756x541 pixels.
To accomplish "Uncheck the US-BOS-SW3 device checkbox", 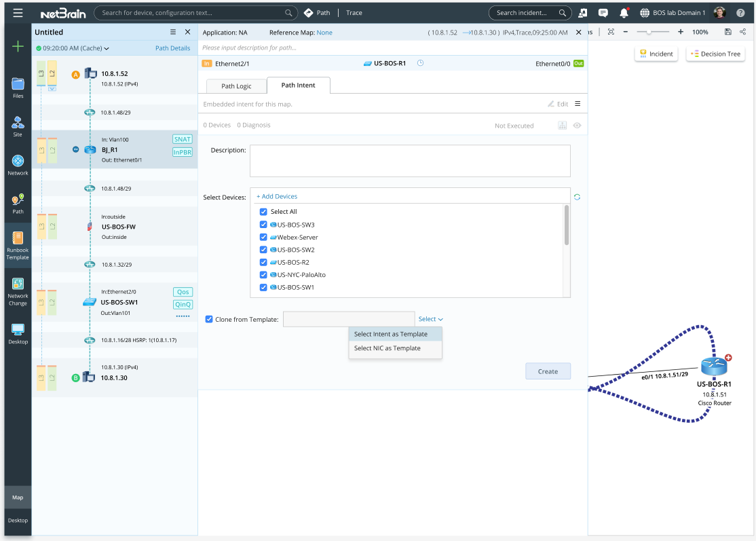I will coord(263,224).
